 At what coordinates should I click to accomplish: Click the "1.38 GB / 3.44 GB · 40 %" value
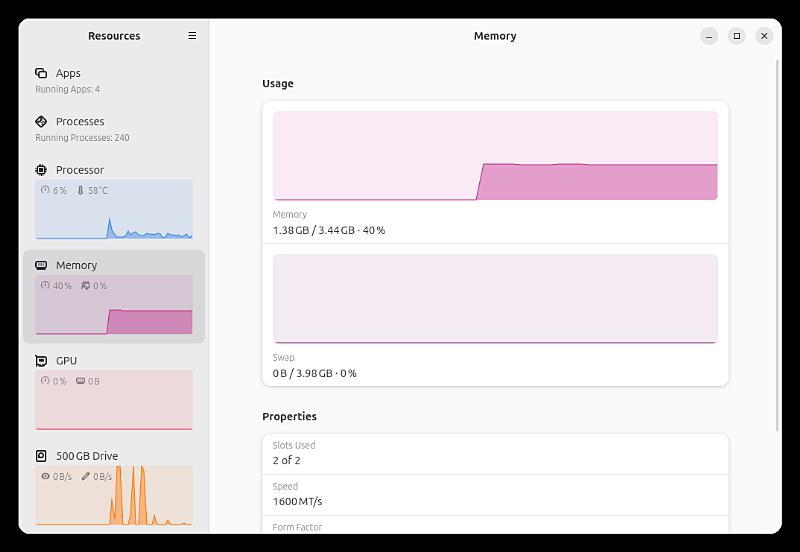tap(329, 230)
